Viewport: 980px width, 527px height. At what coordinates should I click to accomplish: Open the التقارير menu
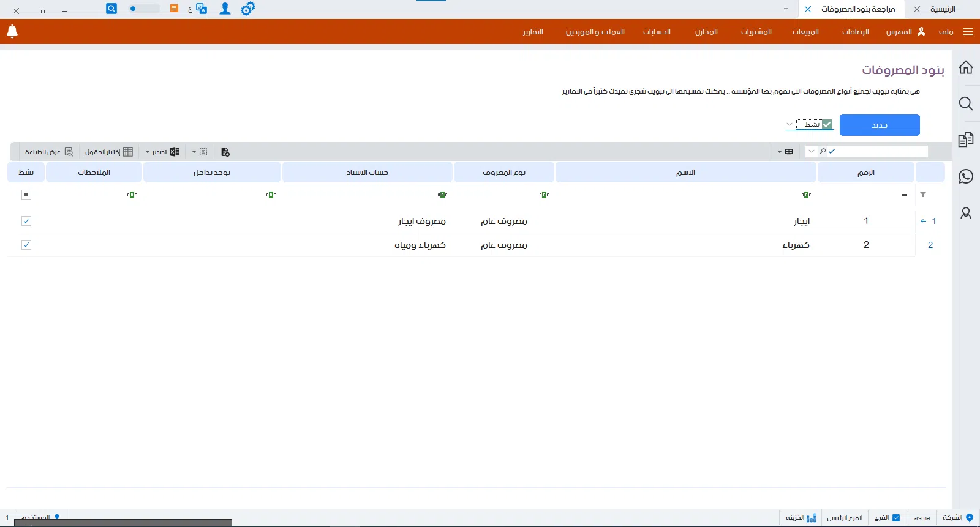pyautogui.click(x=533, y=32)
